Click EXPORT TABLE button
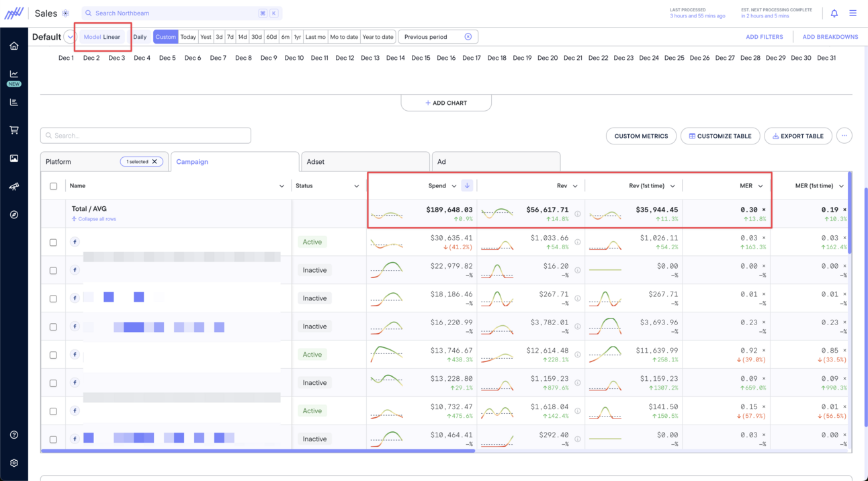This screenshot has height=481, width=868. pyautogui.click(x=798, y=136)
